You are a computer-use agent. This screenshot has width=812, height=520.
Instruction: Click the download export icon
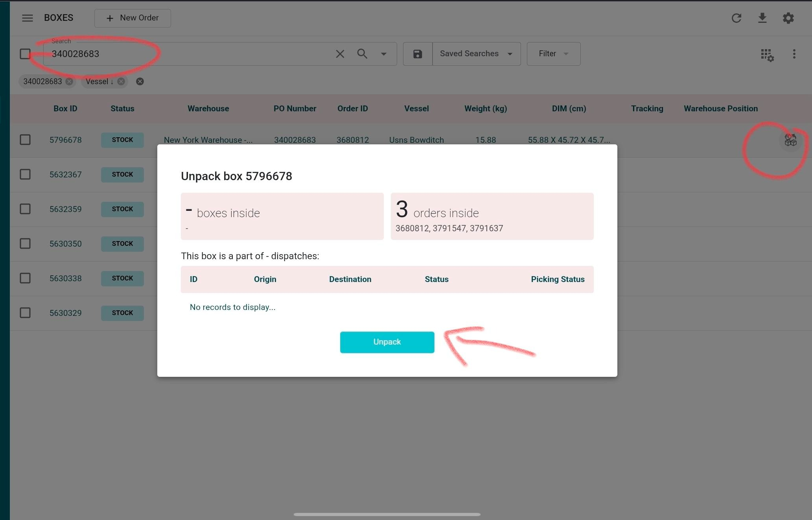[762, 18]
